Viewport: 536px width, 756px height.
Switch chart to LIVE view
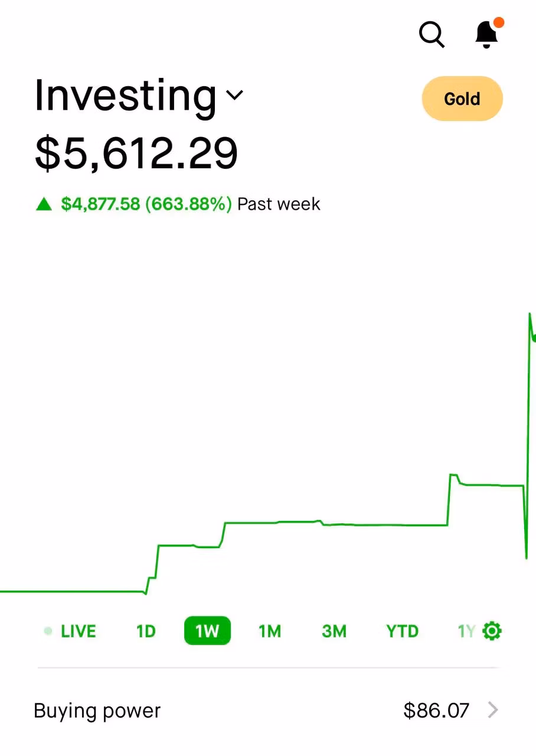click(x=78, y=631)
